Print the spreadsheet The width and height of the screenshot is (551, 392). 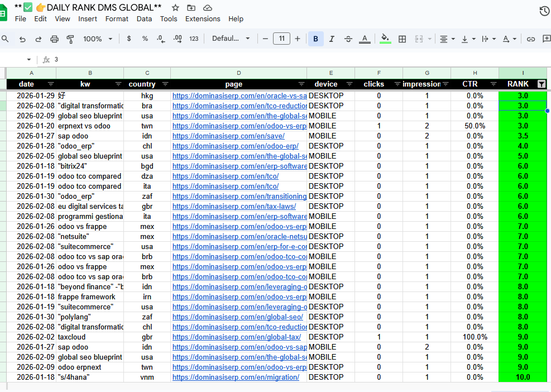coord(54,39)
